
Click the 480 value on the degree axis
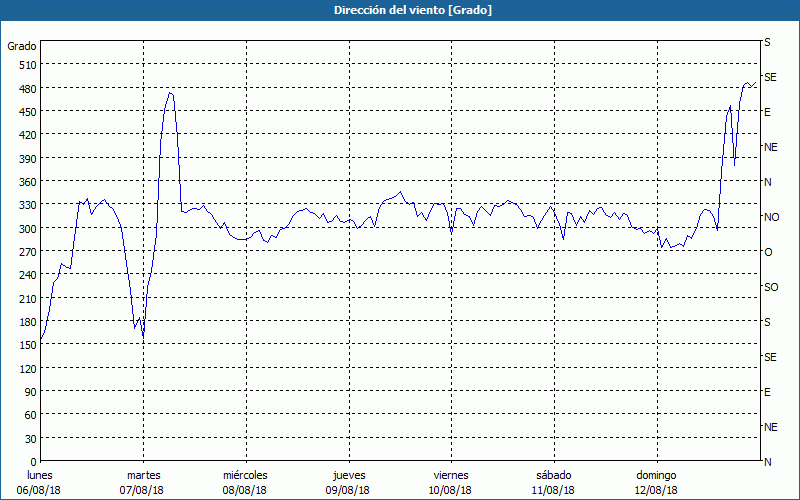tap(28, 89)
